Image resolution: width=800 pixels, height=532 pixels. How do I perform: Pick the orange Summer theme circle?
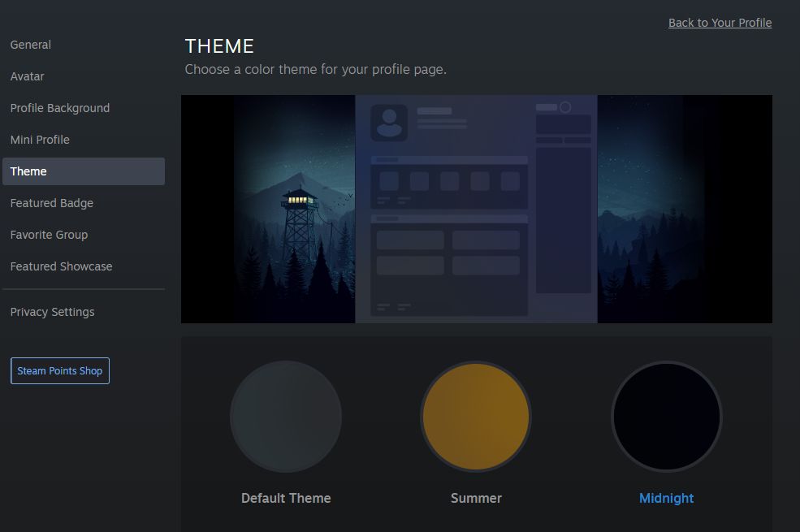click(476, 417)
